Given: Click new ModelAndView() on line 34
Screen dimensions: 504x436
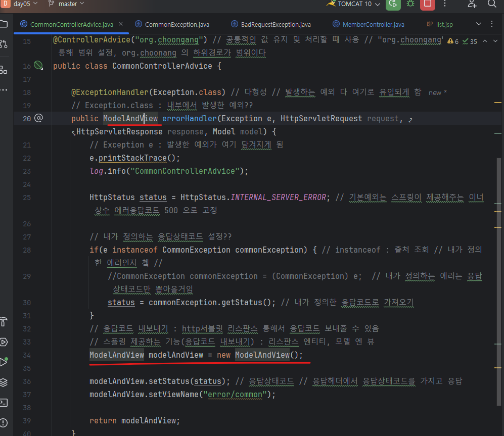Looking at the screenshot, I should pyautogui.click(x=260, y=355).
